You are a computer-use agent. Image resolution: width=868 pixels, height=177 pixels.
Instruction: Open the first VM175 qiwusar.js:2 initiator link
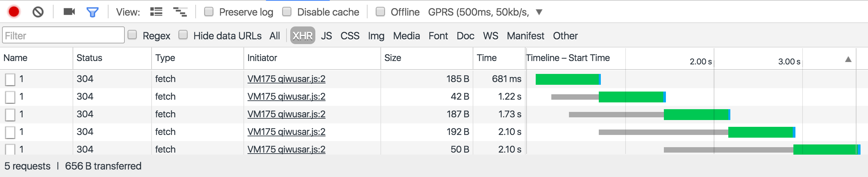tap(286, 79)
